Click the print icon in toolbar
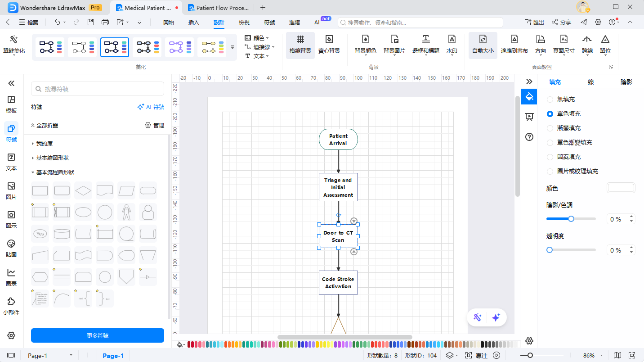Viewport: 644px width, 362px height. point(105,22)
